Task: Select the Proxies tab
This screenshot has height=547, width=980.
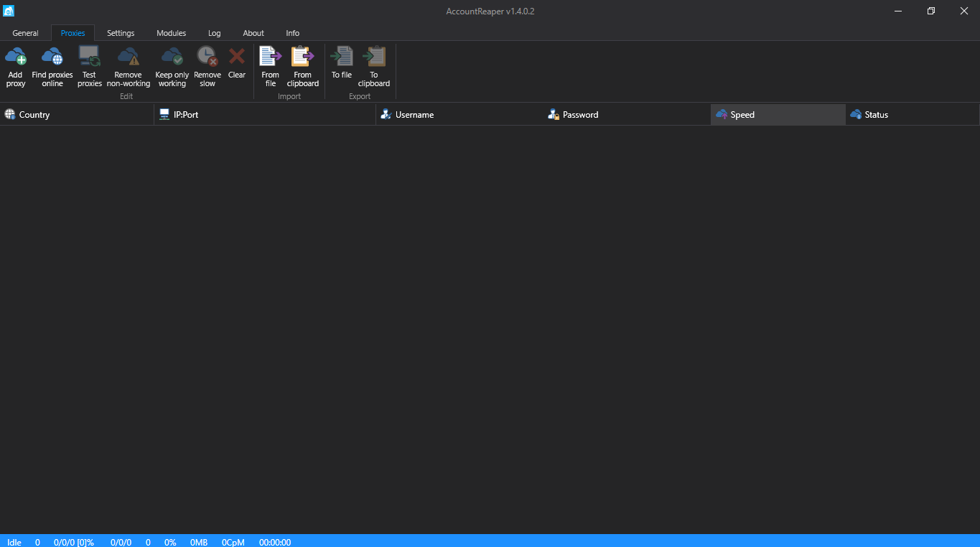Action: (x=73, y=33)
